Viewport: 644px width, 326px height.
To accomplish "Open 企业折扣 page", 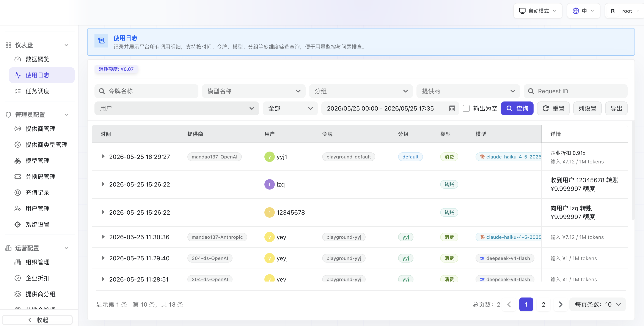I will [x=42, y=278].
